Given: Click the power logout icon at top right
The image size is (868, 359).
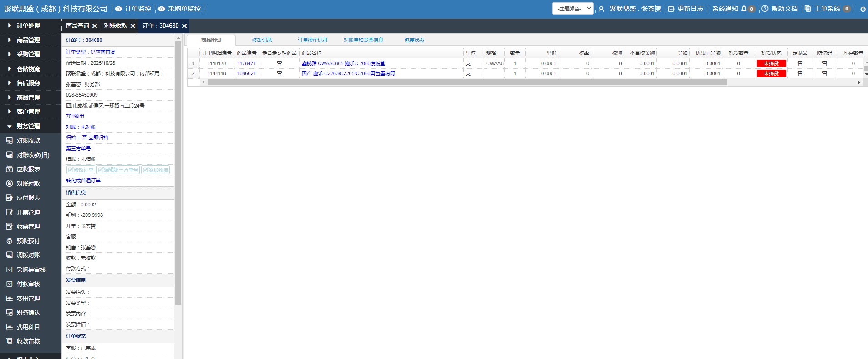Looking at the screenshot, I should tap(863, 9).
